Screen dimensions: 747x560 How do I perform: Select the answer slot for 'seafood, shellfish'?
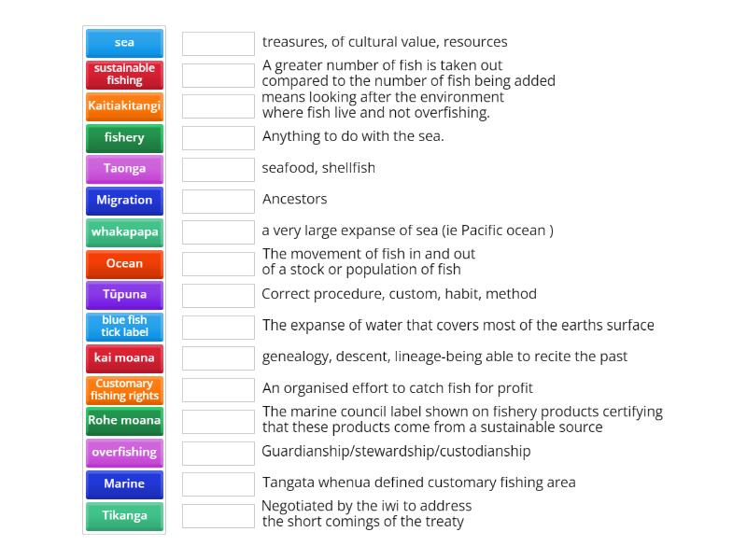[218, 169]
